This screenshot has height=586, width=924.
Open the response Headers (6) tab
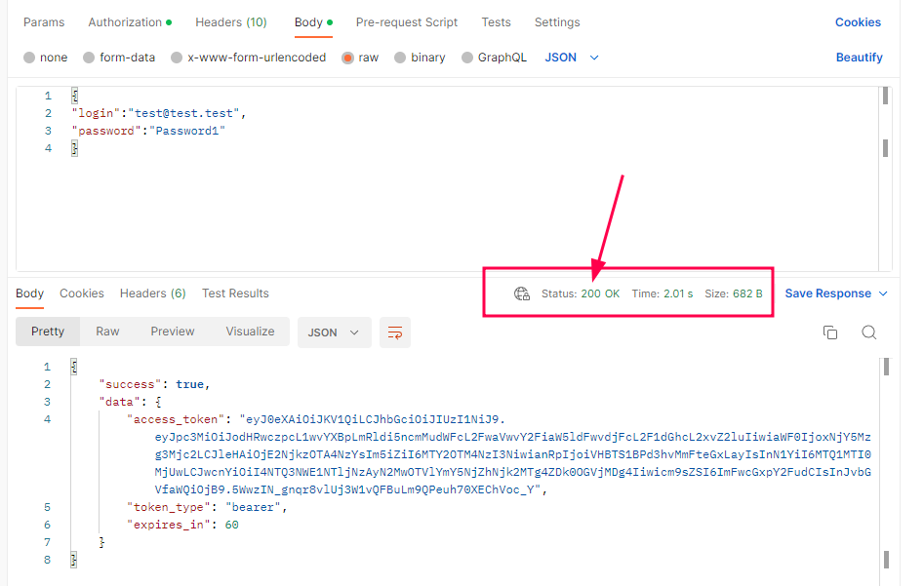pyautogui.click(x=153, y=293)
